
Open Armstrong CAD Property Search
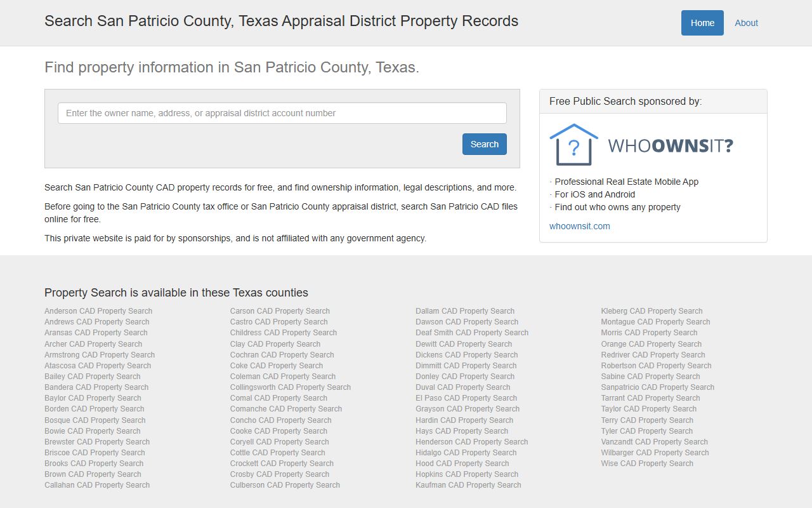coord(100,355)
